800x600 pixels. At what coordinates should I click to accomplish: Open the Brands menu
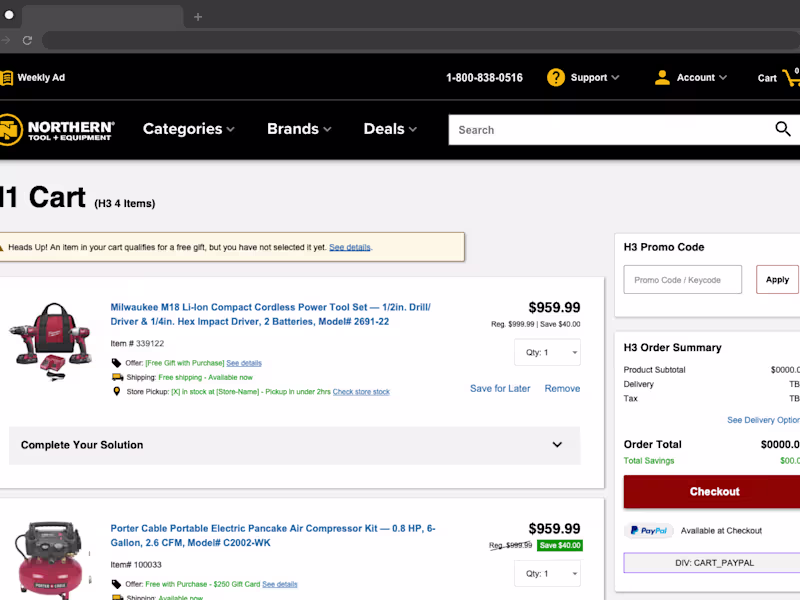(299, 129)
